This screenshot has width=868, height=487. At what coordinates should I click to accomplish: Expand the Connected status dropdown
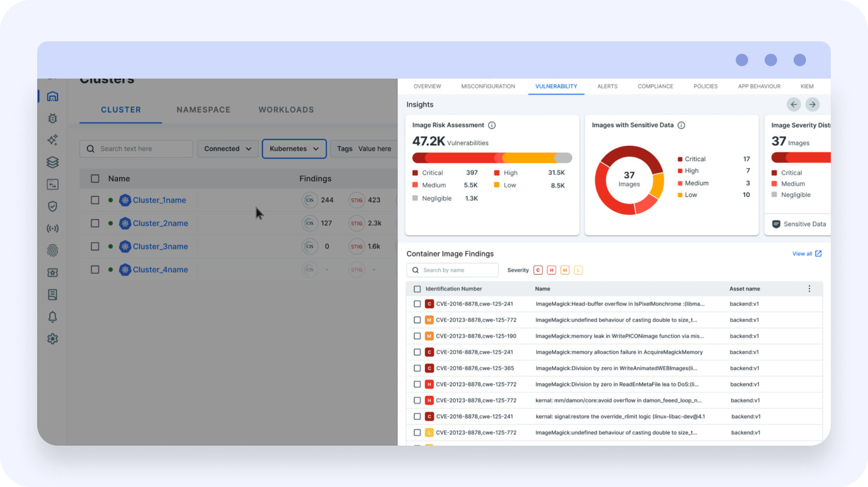[227, 149]
